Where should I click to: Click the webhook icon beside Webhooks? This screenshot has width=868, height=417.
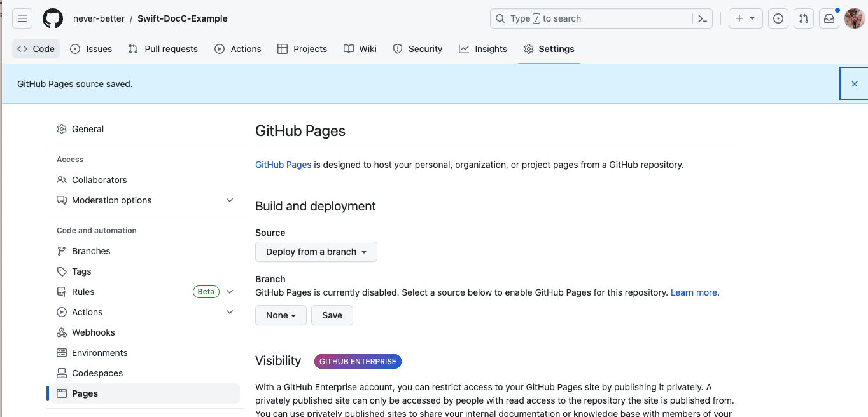62,332
